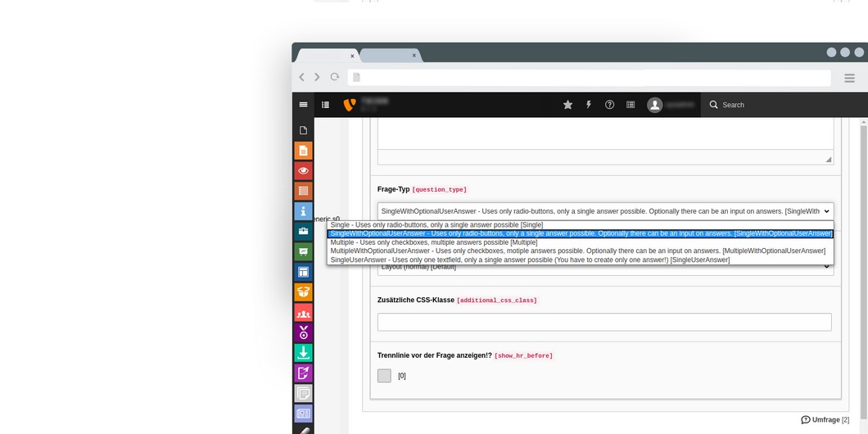Choose the Single radio-buttons option

pyautogui.click(x=580, y=224)
